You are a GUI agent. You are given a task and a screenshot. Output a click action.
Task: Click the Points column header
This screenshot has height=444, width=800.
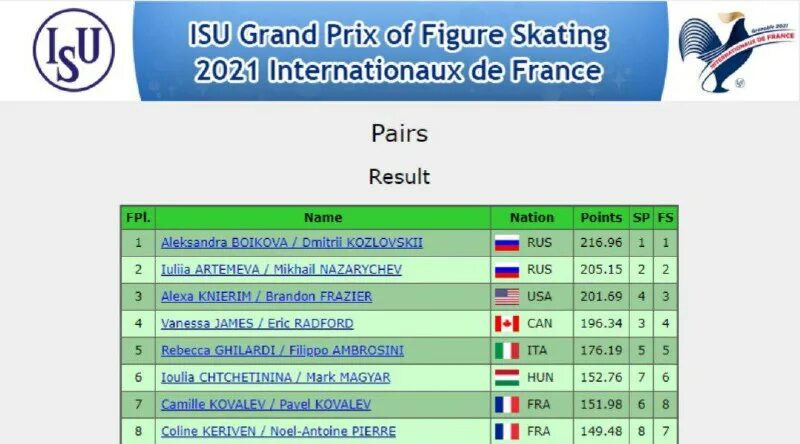point(601,218)
